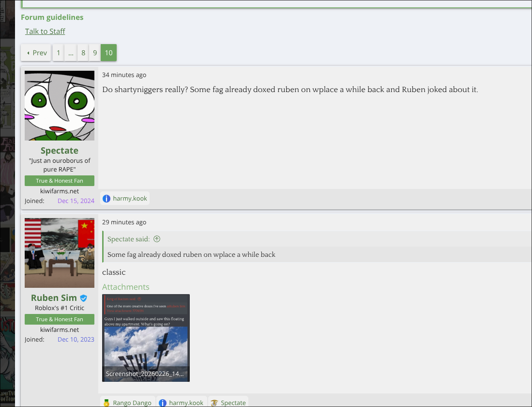Click the info icon beside harmy.kook, second post
This screenshot has width=532, height=407.
point(163,403)
